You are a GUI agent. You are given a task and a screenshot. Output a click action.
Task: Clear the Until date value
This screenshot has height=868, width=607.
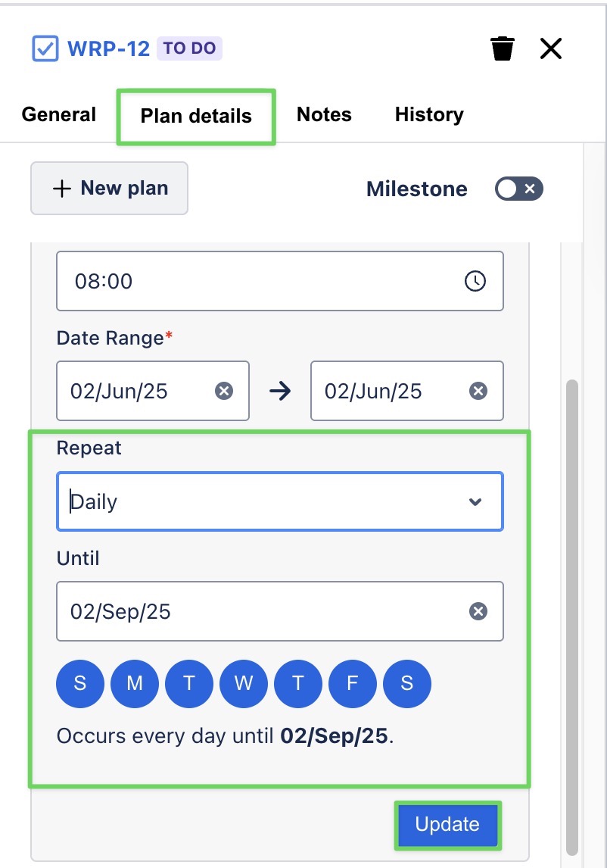[x=478, y=611]
